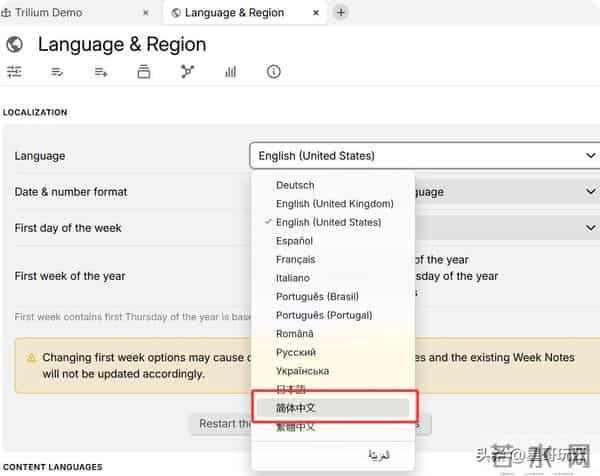Choose Português (Brasil) language option
Viewport: 600px width, 476px height.
click(x=317, y=296)
